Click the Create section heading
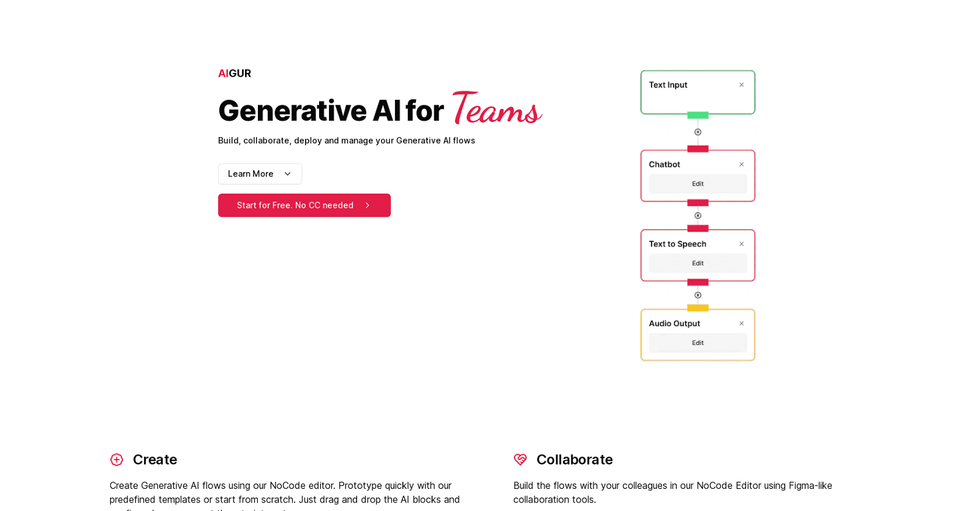This screenshot has height=511, width=980. (x=154, y=460)
